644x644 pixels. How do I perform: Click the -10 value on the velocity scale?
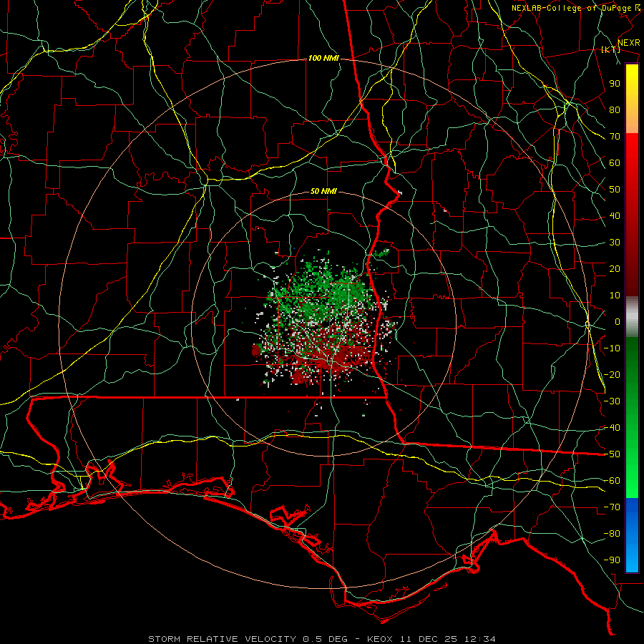612,348
